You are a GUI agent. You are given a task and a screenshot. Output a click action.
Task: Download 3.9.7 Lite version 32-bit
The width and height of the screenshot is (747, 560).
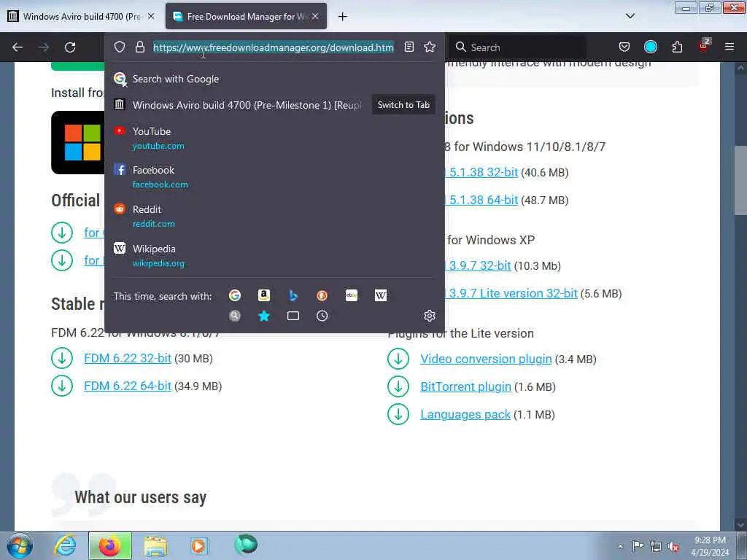tap(511, 293)
